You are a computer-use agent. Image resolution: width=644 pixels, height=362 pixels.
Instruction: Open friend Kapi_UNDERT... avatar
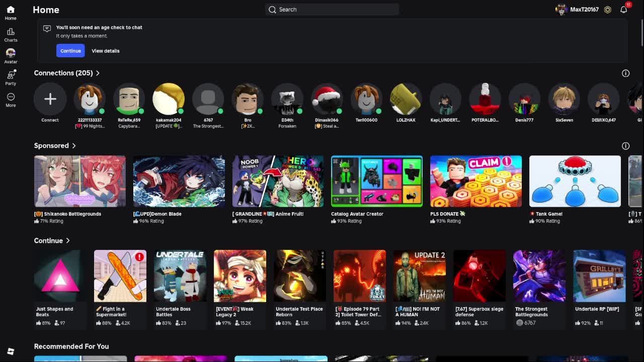(x=445, y=99)
